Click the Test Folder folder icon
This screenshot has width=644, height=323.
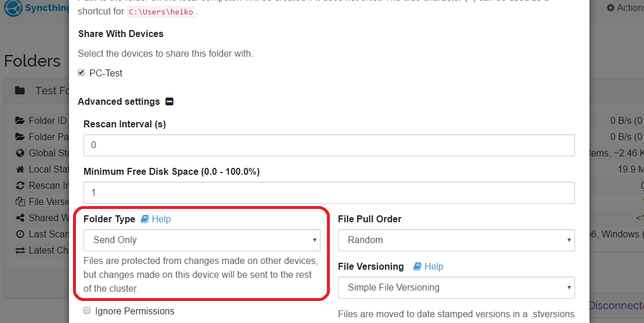(x=20, y=90)
